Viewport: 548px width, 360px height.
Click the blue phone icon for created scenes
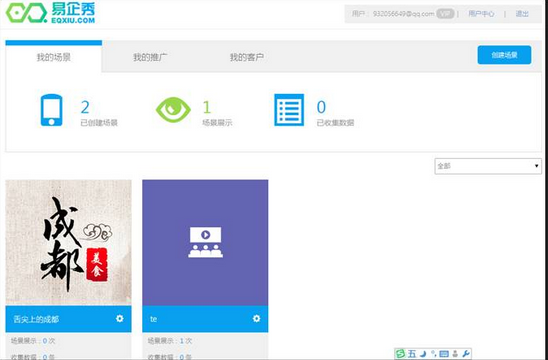(x=51, y=110)
